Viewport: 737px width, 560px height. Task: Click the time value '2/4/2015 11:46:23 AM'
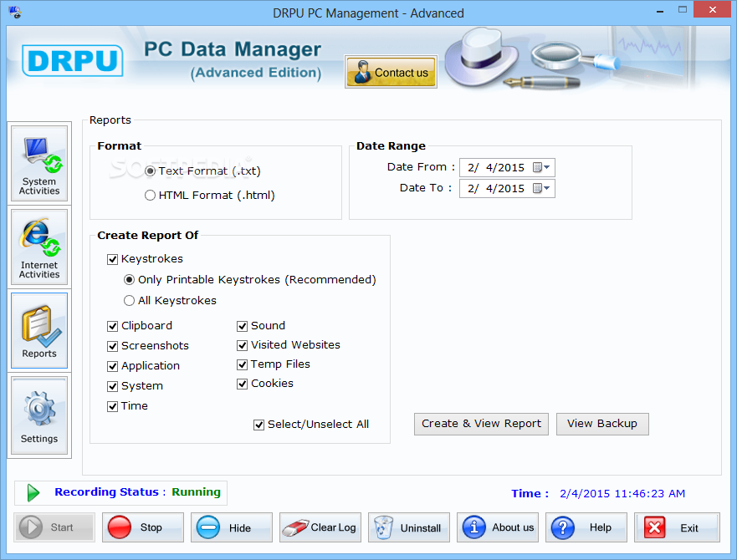pyautogui.click(x=622, y=494)
